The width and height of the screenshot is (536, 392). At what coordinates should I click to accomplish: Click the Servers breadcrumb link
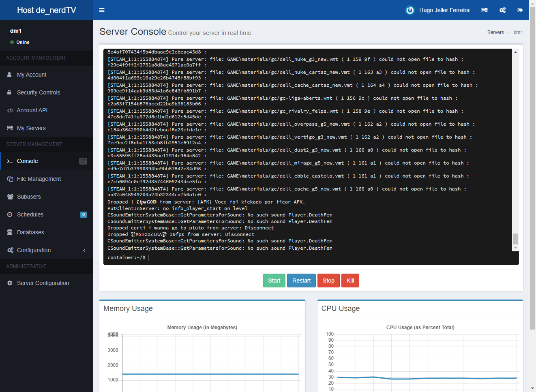pyautogui.click(x=495, y=32)
